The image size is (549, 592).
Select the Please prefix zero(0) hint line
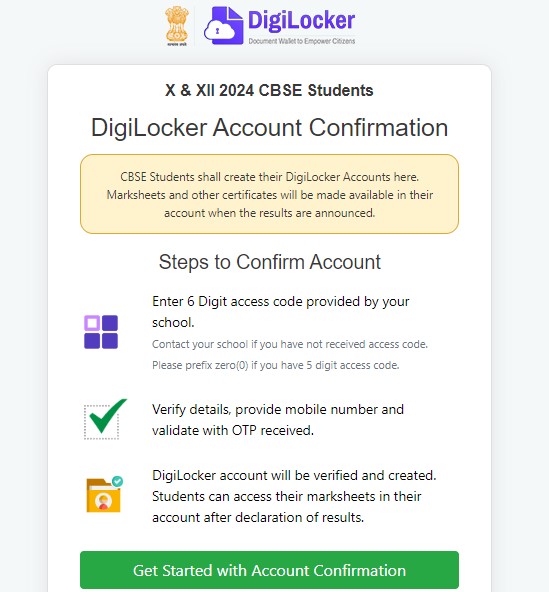(x=276, y=365)
